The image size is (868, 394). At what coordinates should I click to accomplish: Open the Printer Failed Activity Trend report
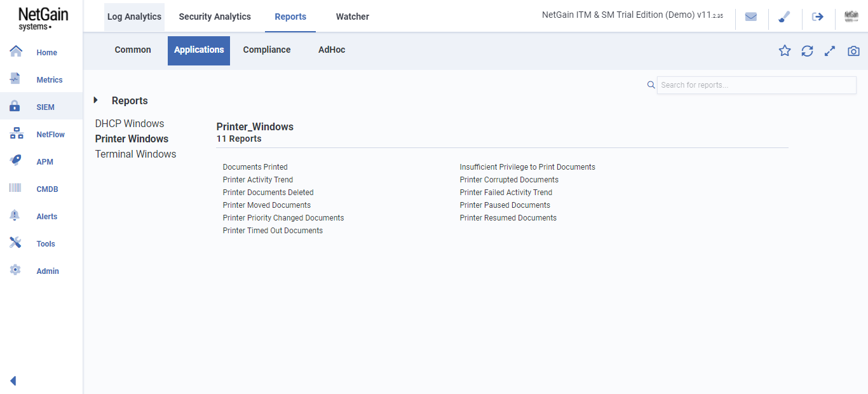(506, 193)
